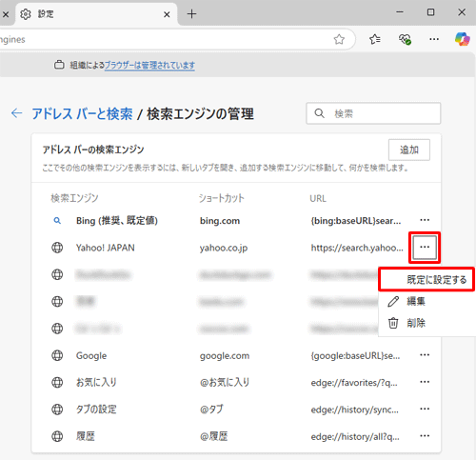Click the @お気に入り shortcut text

225,382
